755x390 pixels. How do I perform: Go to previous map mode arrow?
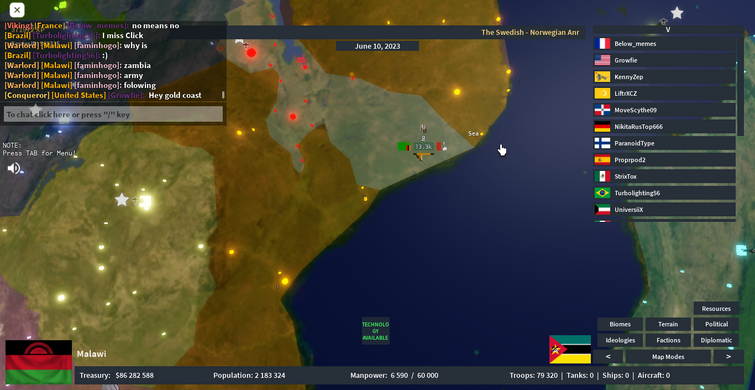(x=608, y=357)
